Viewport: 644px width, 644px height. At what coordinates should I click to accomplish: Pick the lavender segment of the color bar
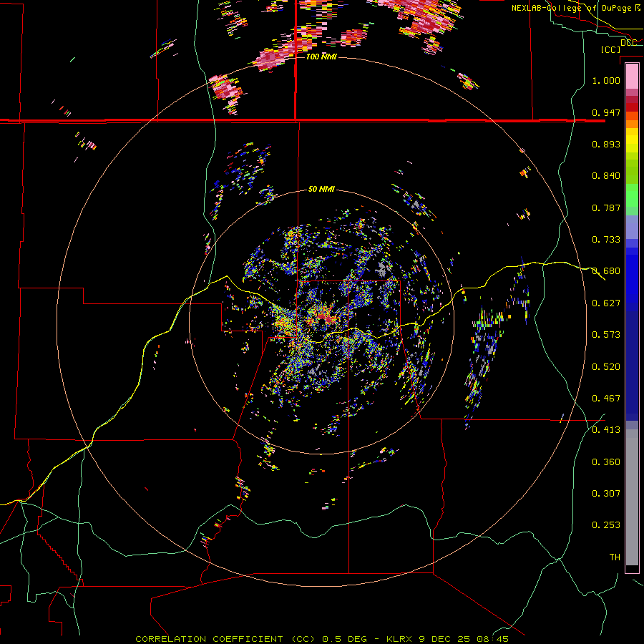(x=632, y=227)
